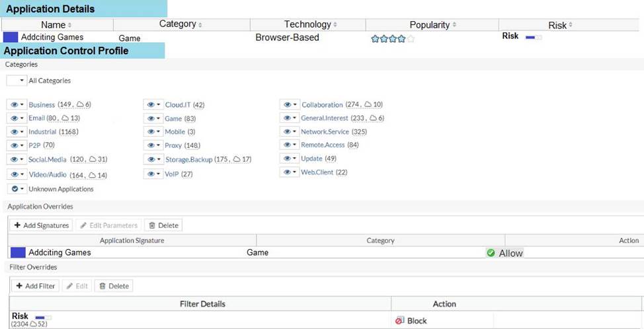Toggle Unknown Applications action checkmark

pyautogui.click(x=14, y=189)
